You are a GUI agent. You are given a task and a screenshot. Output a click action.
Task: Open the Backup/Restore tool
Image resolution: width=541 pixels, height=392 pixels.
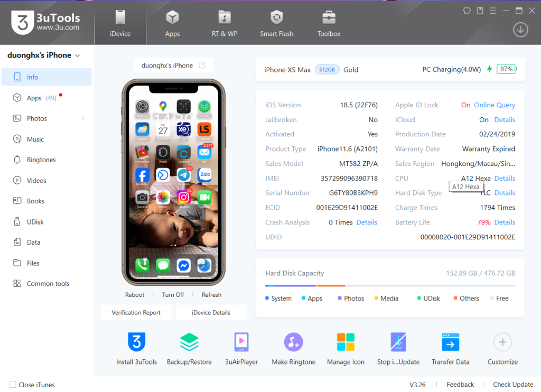[189, 349]
